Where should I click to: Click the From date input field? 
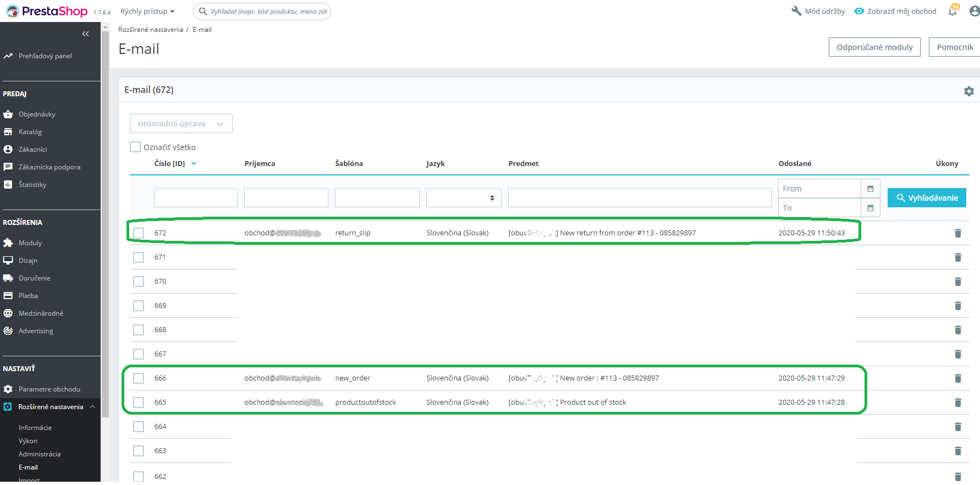tap(819, 189)
